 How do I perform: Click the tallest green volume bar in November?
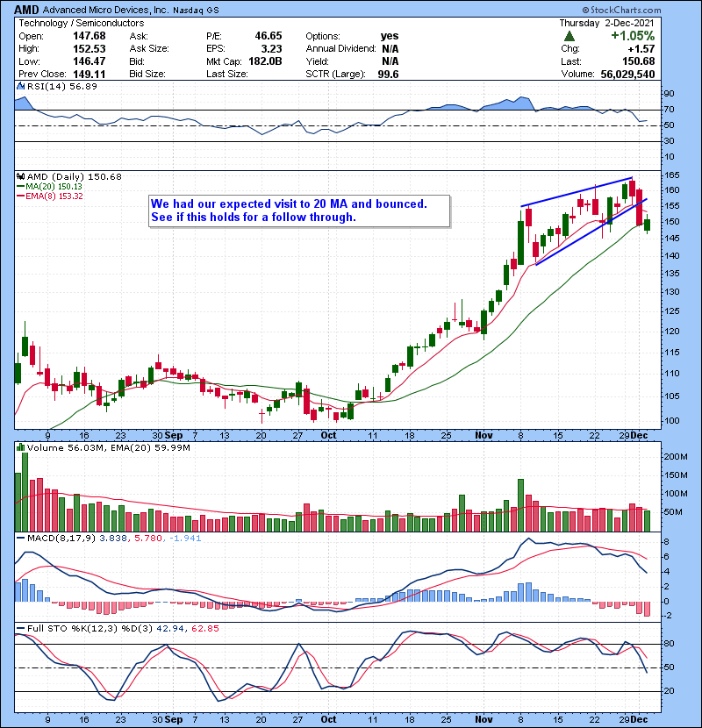click(521, 505)
